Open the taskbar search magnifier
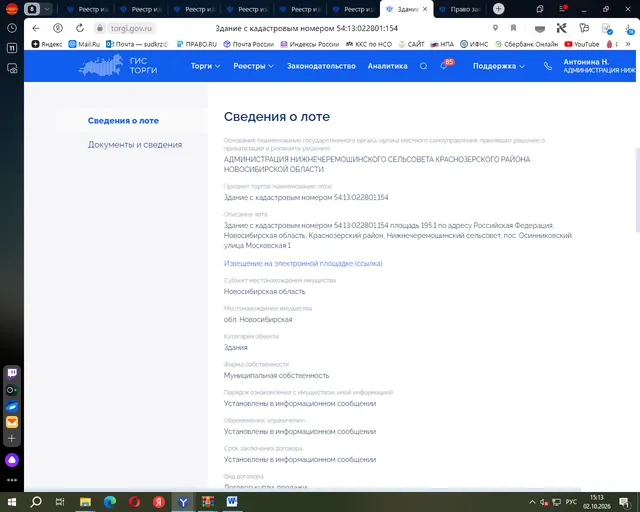The height and width of the screenshot is (512, 640). pos(36,501)
